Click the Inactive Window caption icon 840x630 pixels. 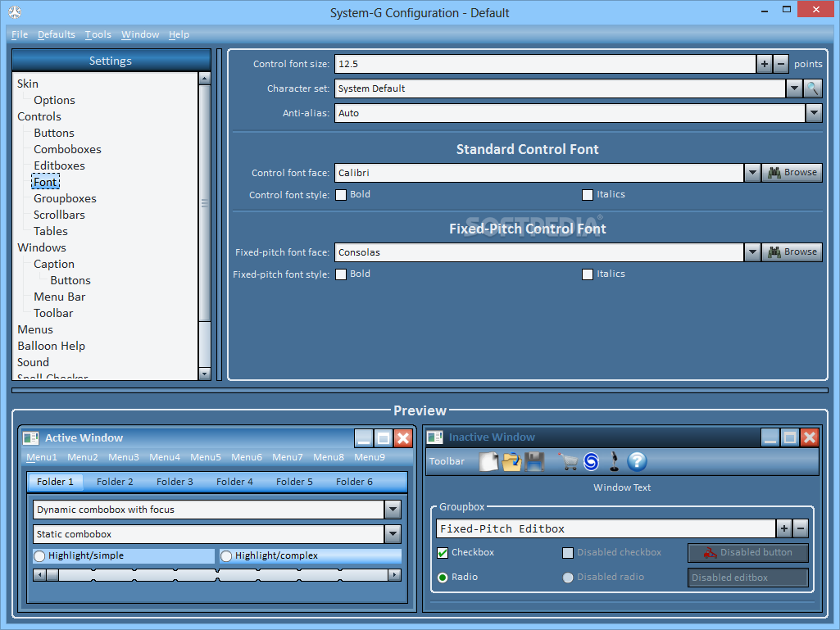tap(434, 437)
